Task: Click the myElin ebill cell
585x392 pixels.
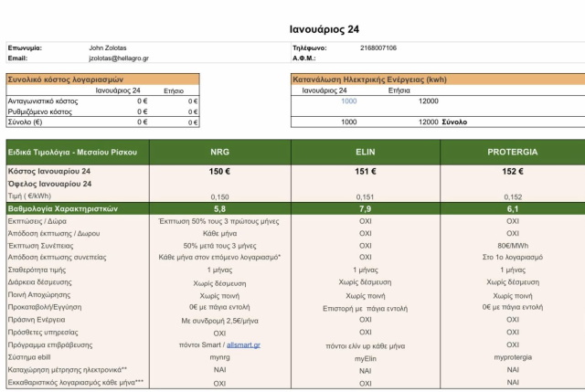Action: point(366,359)
